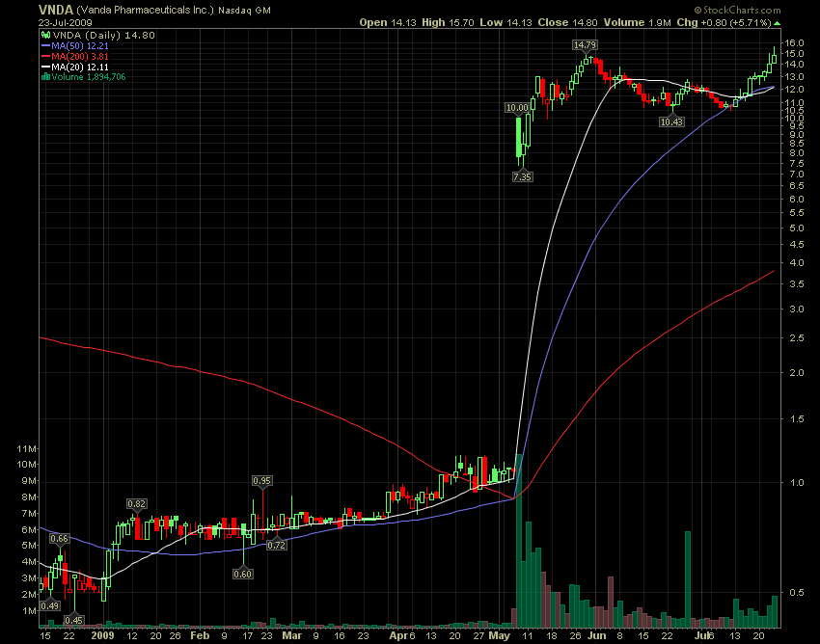Click the May label on the date axis
The image size is (820, 644).
(x=499, y=635)
